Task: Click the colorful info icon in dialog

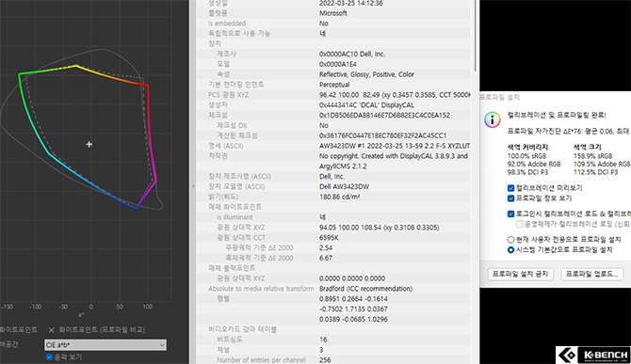Action: pyautogui.click(x=493, y=120)
